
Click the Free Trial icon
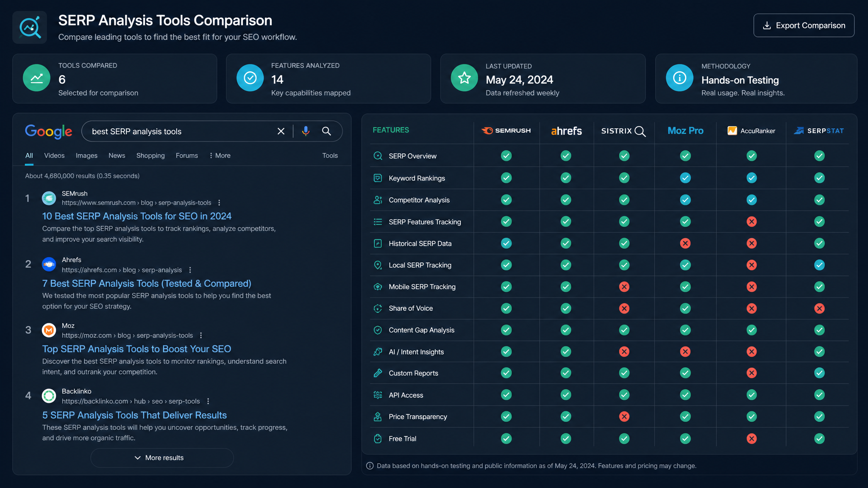(x=378, y=439)
